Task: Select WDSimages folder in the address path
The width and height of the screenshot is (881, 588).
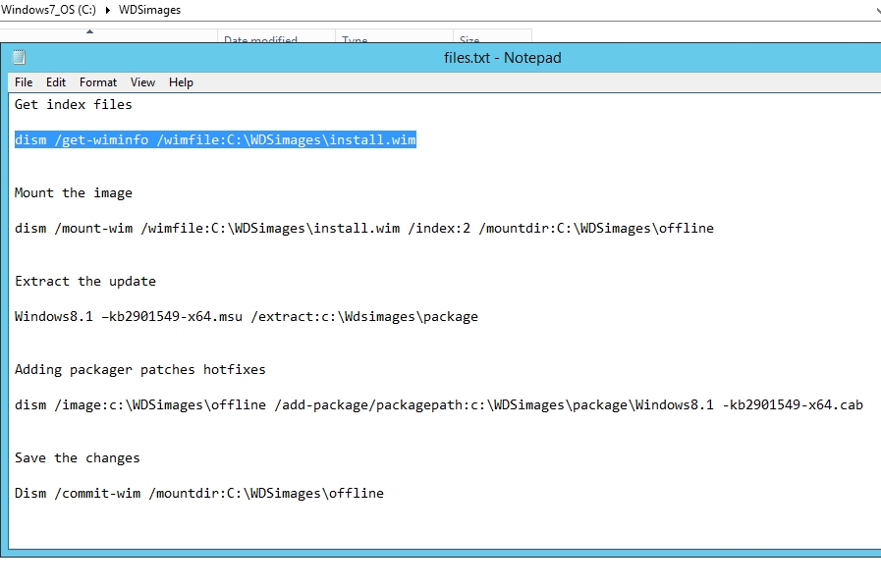Action: click(148, 10)
